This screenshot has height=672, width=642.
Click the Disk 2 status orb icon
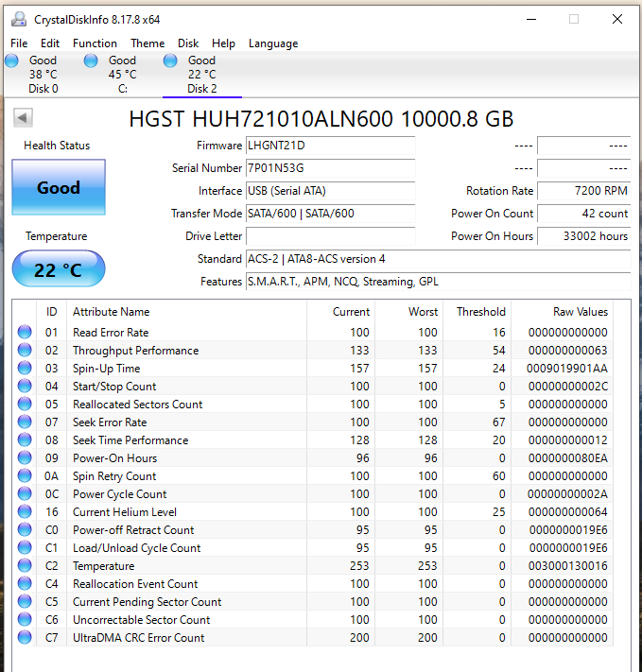click(170, 60)
